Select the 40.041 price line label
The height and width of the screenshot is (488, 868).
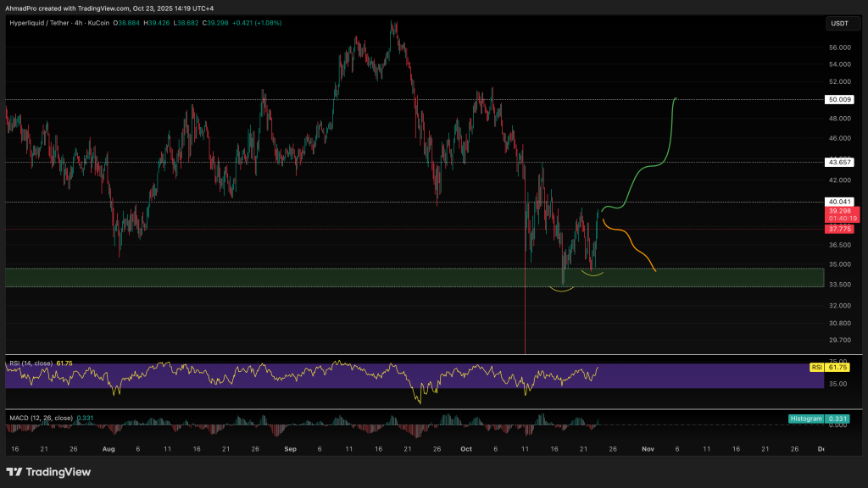pos(838,202)
